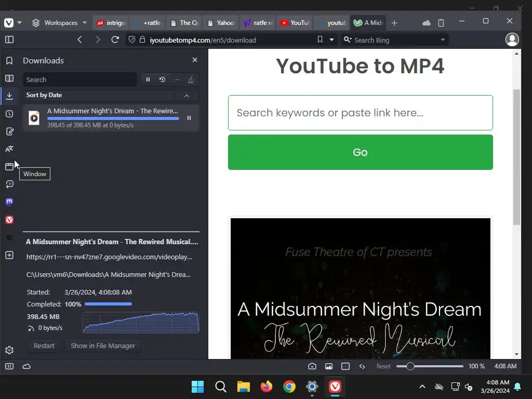The height and width of the screenshot is (399, 532).
Task: Reset the page zoom level
Action: [x=383, y=366]
